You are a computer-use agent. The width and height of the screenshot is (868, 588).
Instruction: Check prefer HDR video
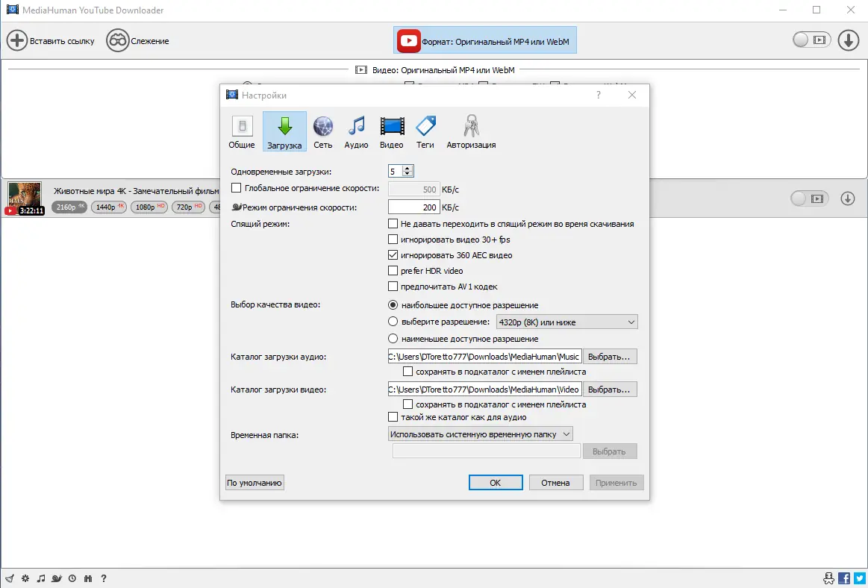coord(392,270)
